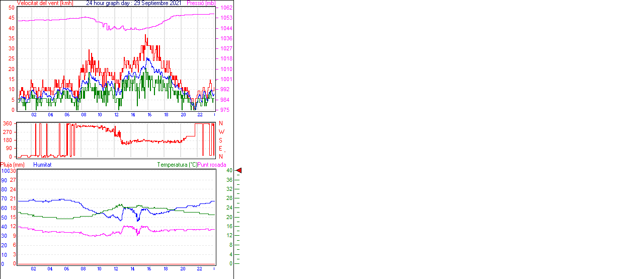Click the 100 humidity axis value
This screenshot has width=644, height=279.
[5, 171]
